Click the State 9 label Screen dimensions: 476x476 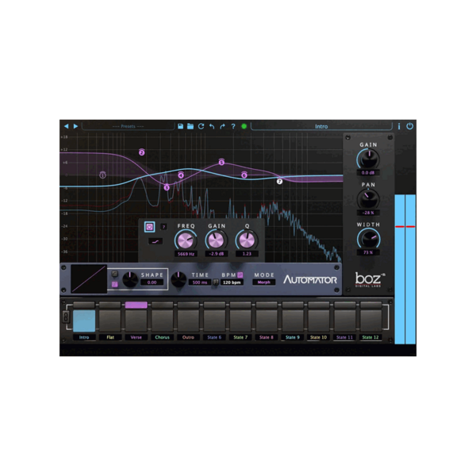point(293,337)
